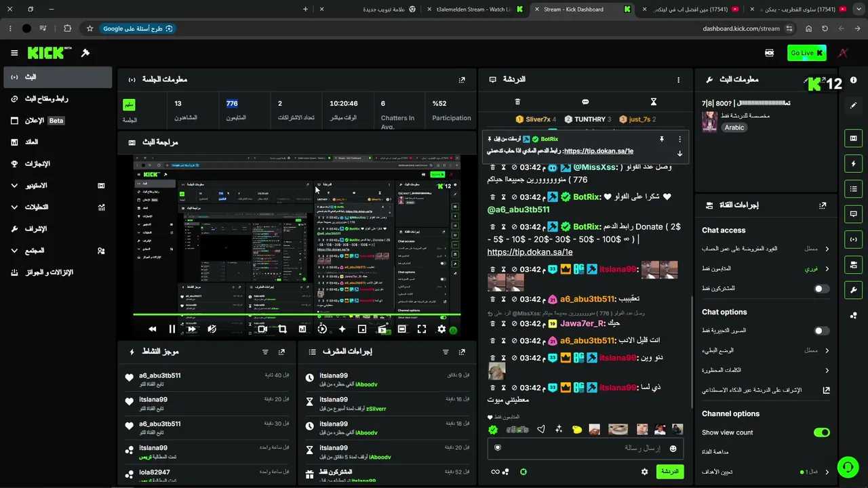Image resolution: width=868 pixels, height=488 pixels.
Task: Click the sparkle icon in preview controls
Action: (342, 329)
